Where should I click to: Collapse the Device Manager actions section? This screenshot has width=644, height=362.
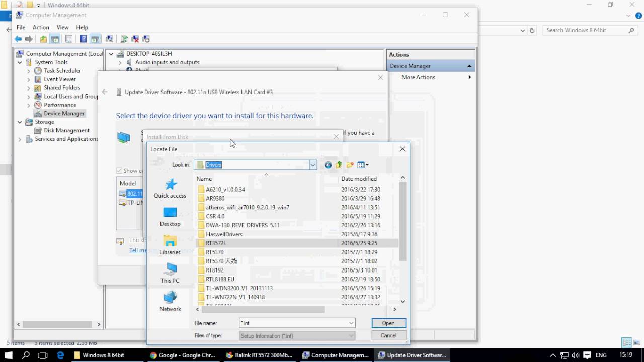pos(469,66)
